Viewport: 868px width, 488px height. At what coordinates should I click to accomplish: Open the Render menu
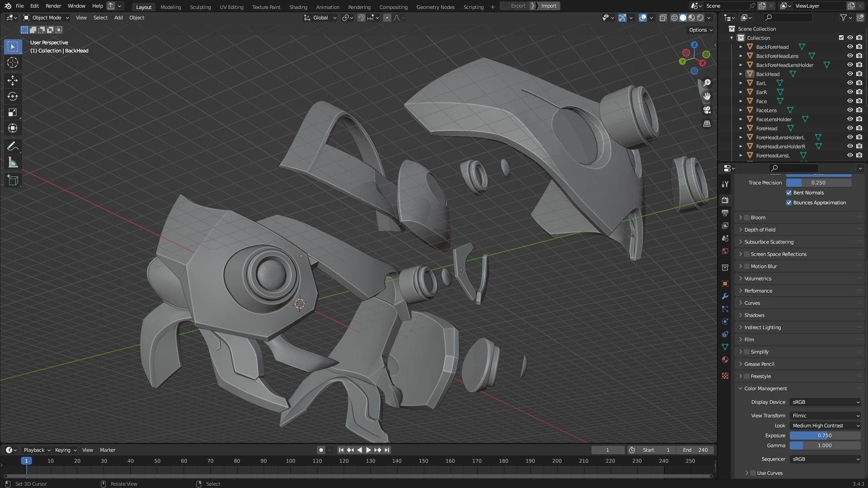(53, 6)
